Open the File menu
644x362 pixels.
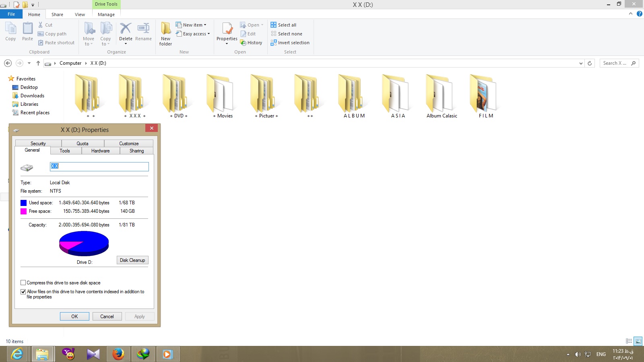11,14
